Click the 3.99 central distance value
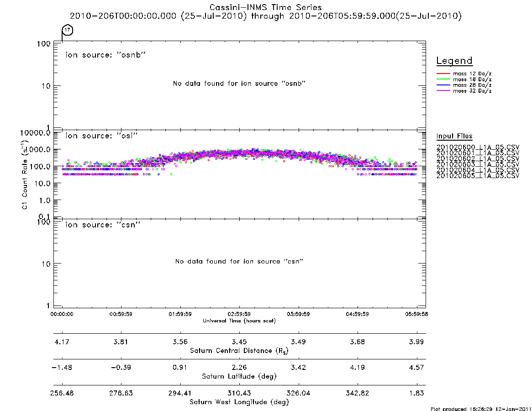The height and width of the screenshot is (411, 532). pos(416,342)
